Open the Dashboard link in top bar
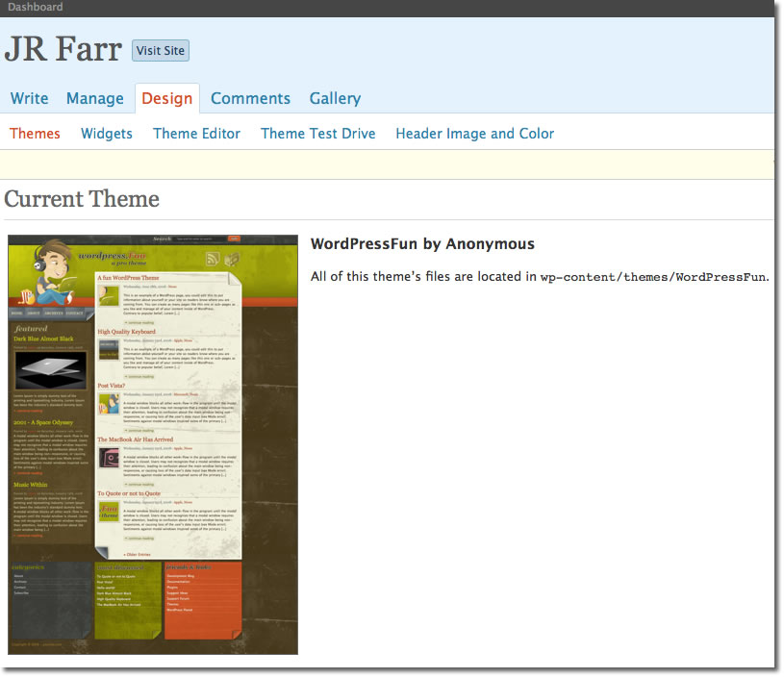Image resolution: width=784 pixels, height=678 pixels. pyautogui.click(x=35, y=7)
